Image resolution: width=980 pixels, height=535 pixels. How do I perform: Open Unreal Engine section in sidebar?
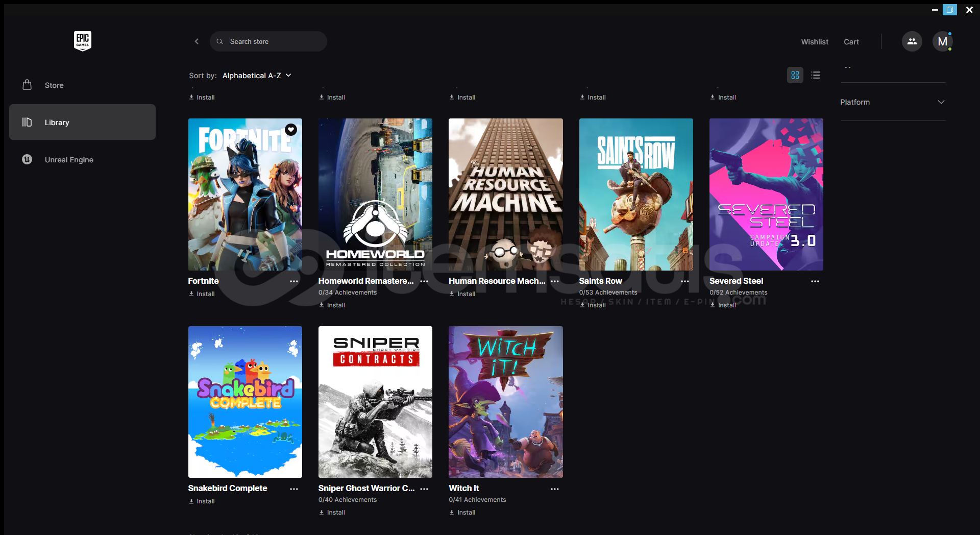pos(82,159)
